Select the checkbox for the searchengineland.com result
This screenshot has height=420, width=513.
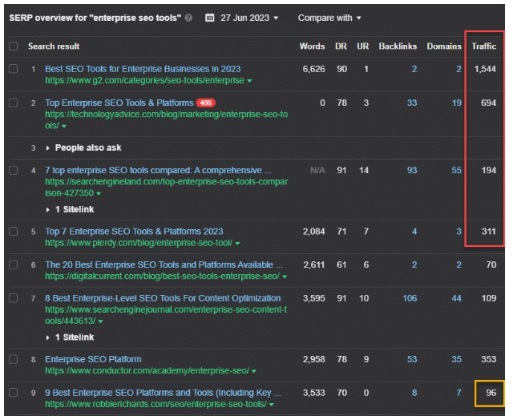click(14, 170)
